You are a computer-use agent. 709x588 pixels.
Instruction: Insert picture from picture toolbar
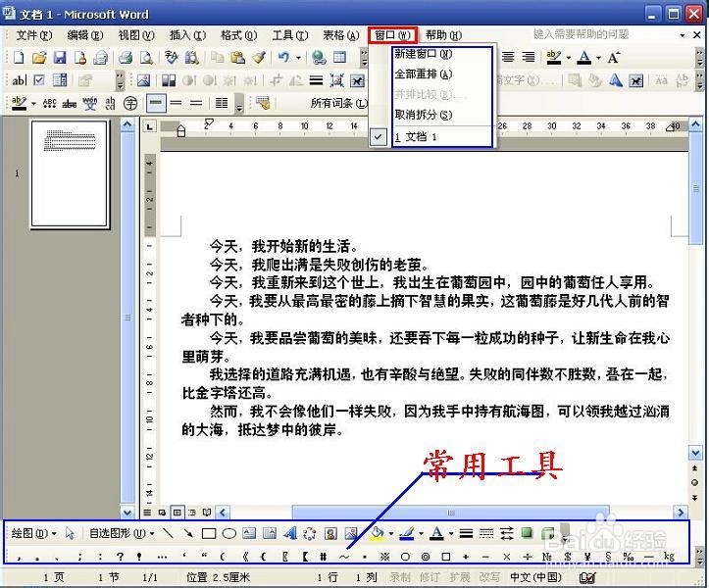(x=143, y=81)
